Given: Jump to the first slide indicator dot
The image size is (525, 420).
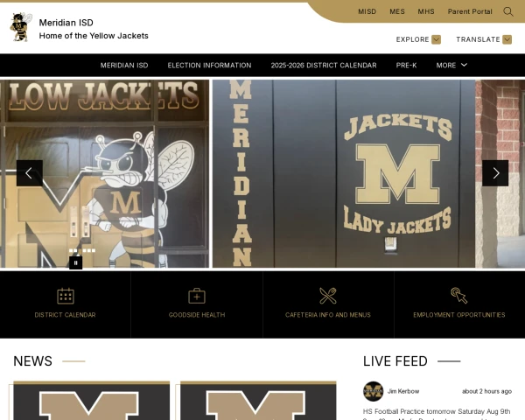Looking at the screenshot, I should tap(71, 250).
